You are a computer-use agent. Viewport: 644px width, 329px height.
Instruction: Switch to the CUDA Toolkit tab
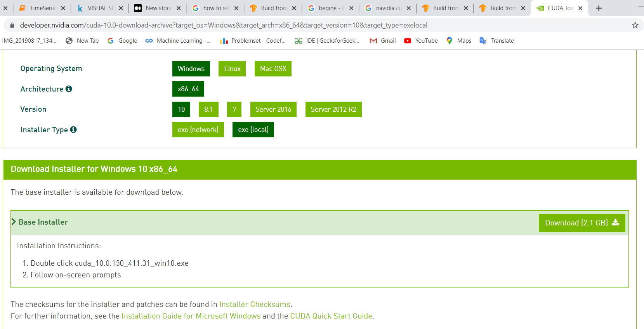[x=560, y=8]
